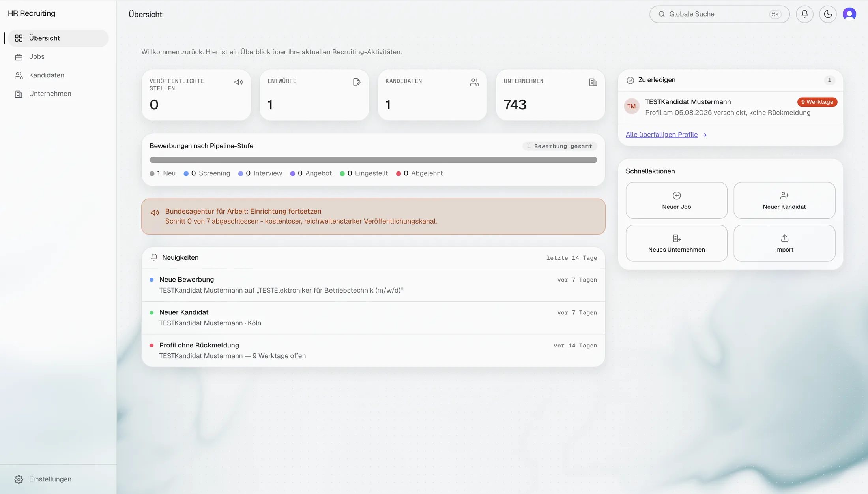
Task: Click the search magnifier icon
Action: pyautogui.click(x=662, y=14)
